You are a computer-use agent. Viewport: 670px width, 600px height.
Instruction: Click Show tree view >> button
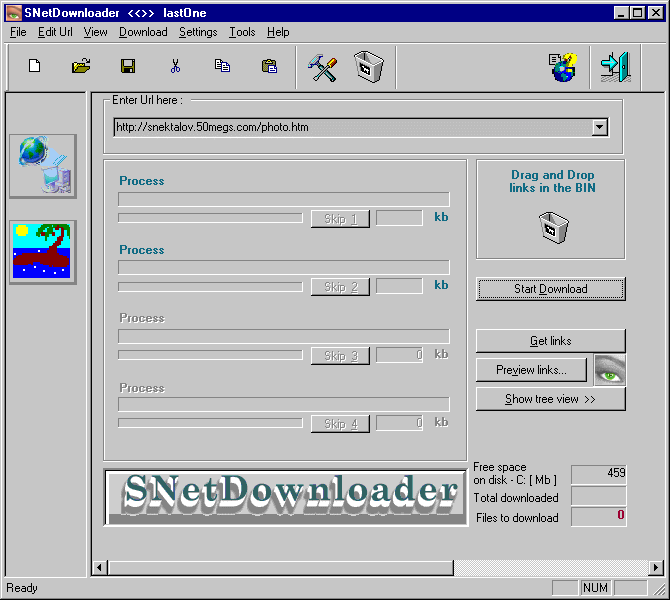550,399
